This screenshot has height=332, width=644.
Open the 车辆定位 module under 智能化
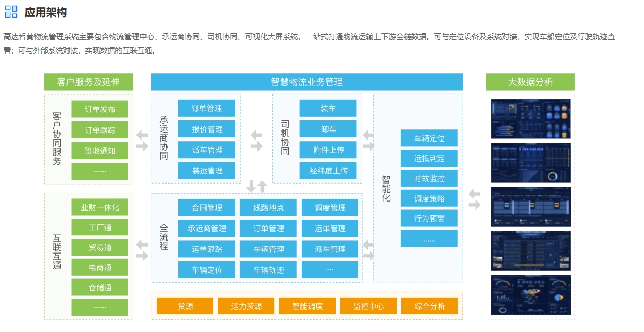[429, 138]
